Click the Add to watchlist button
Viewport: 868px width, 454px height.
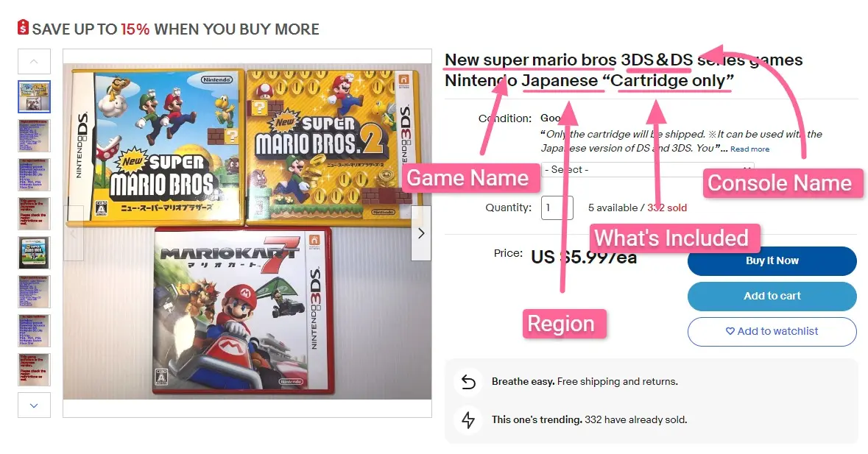tap(772, 331)
